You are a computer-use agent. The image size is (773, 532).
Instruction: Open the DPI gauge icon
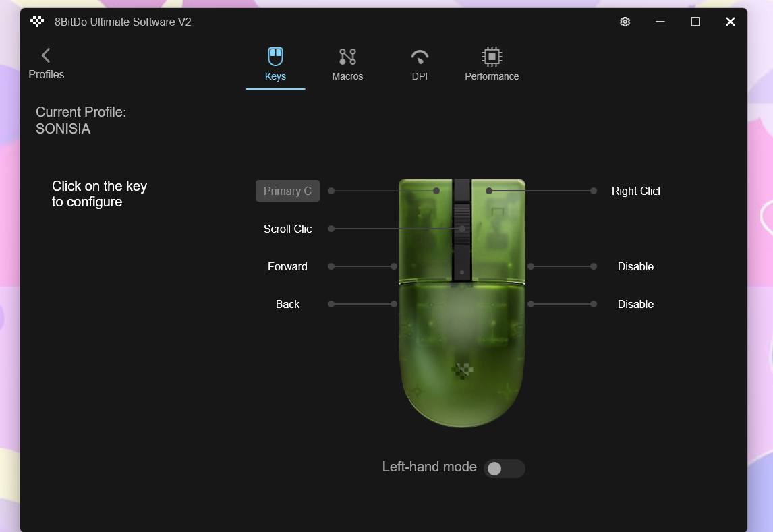point(420,57)
